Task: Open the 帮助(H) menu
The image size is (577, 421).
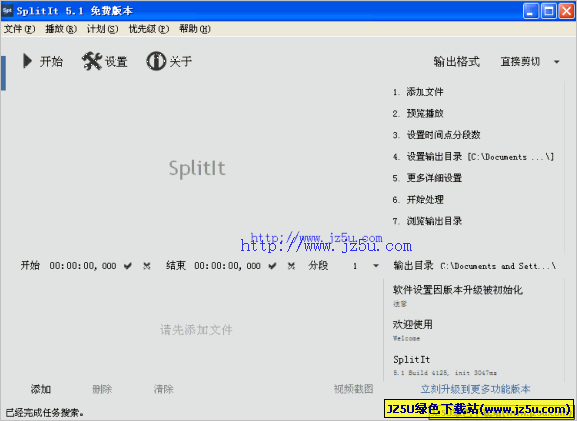Action: tap(195, 29)
